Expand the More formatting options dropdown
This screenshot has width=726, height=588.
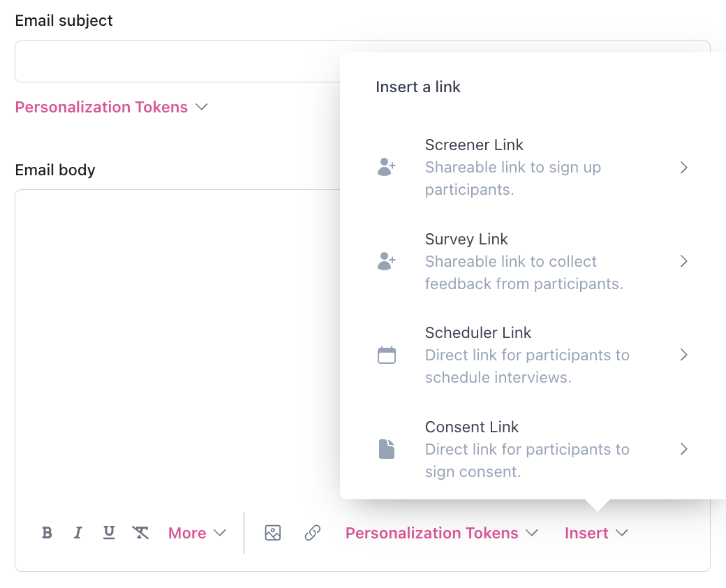coord(197,533)
